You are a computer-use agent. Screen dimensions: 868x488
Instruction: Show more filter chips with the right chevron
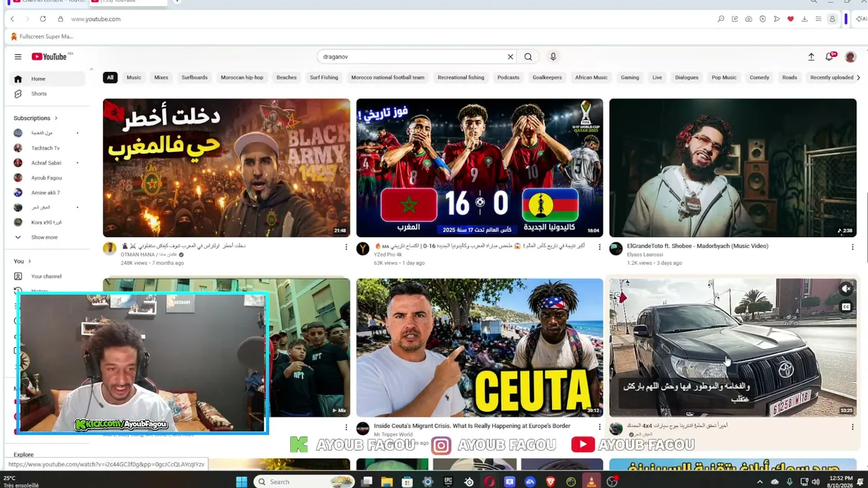pyautogui.click(x=859, y=77)
